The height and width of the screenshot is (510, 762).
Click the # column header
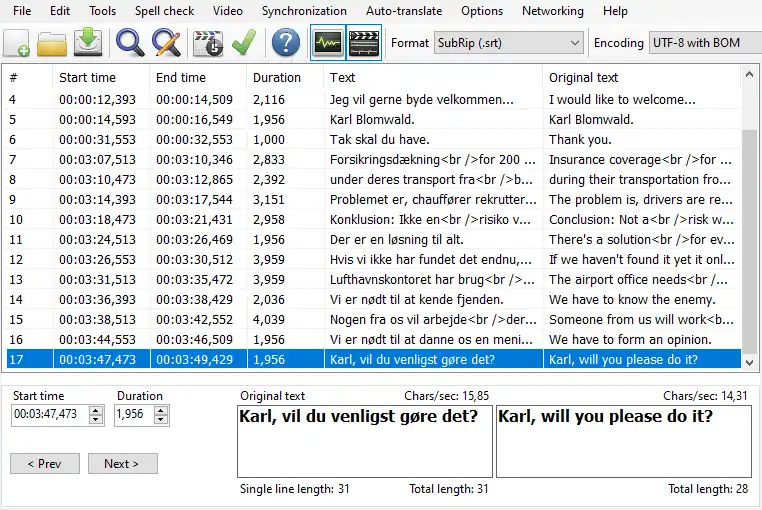[x=28, y=78]
